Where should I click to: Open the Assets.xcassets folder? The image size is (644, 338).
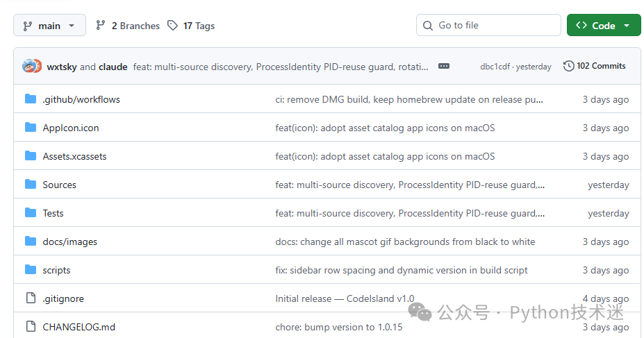pos(75,156)
